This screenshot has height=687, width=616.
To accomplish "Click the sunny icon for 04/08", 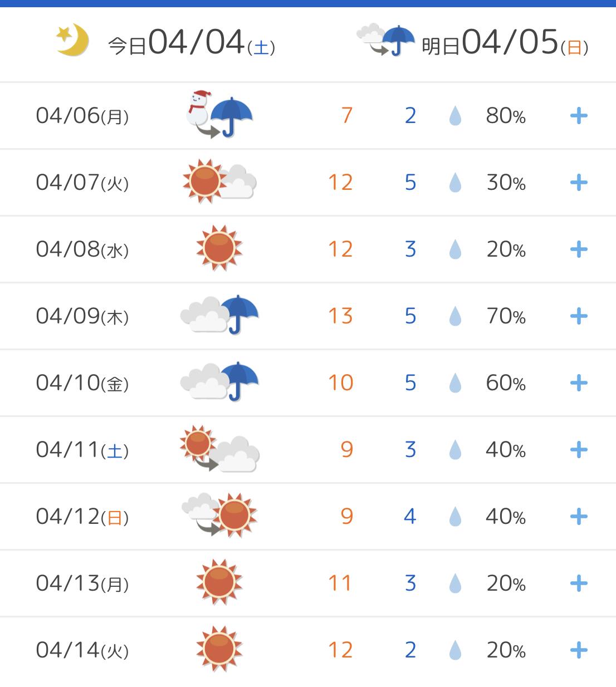I will (x=219, y=248).
